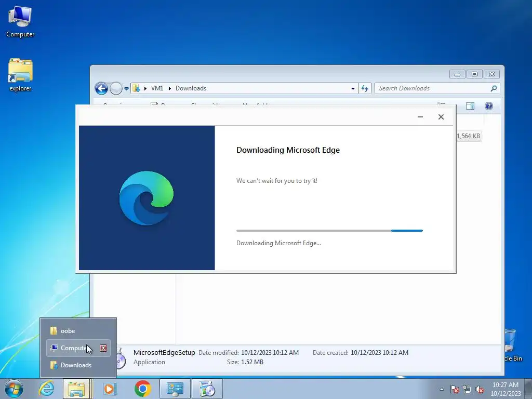Image resolution: width=532 pixels, height=399 pixels.
Task: Refresh the Downloads folder
Action: point(365,88)
